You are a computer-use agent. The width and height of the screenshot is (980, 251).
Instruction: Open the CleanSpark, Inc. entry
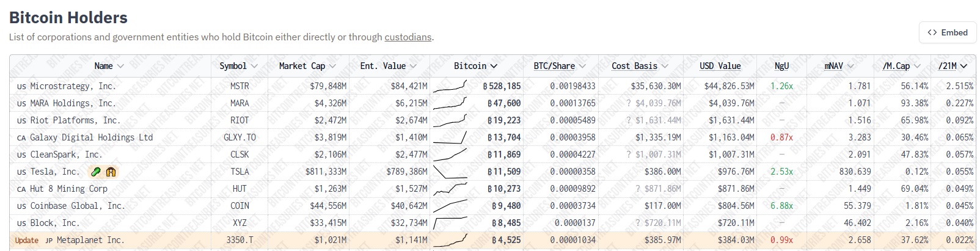click(66, 155)
